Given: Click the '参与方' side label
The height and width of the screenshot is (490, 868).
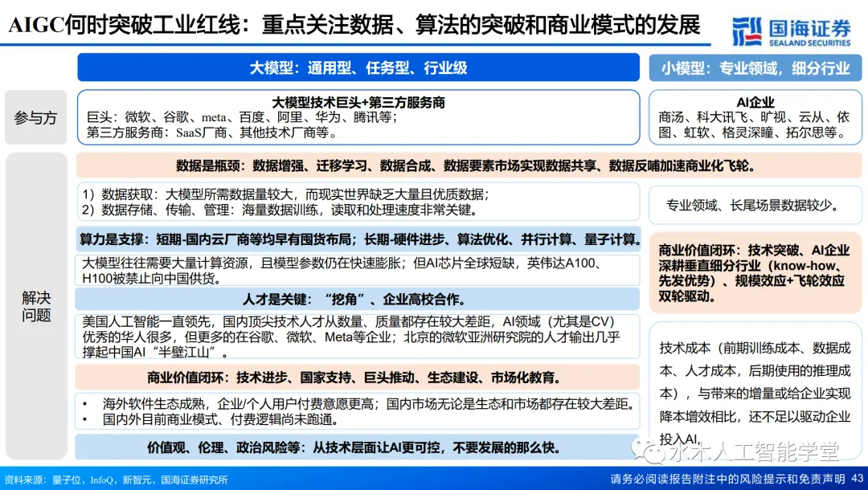Looking at the screenshot, I should 35,118.
